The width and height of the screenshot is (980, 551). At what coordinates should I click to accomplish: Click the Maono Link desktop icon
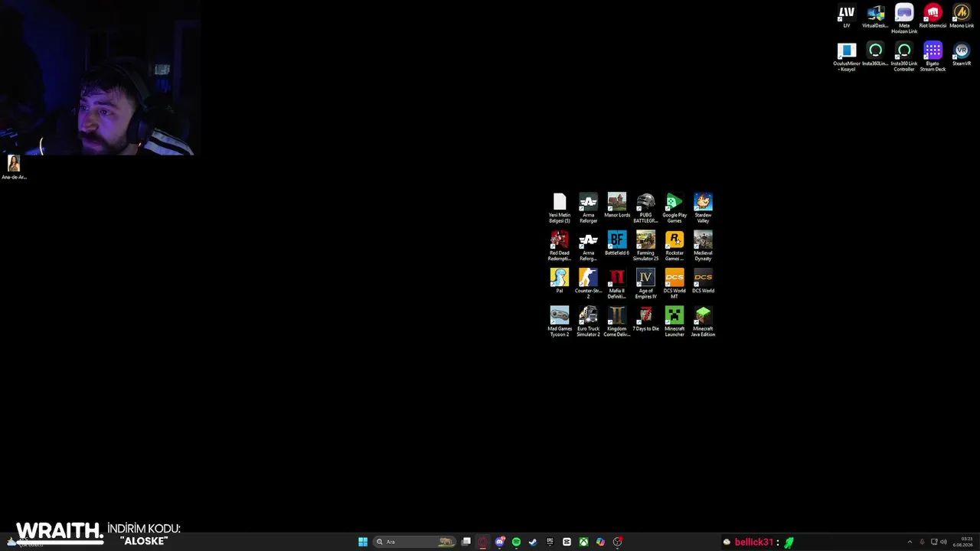pos(962,16)
